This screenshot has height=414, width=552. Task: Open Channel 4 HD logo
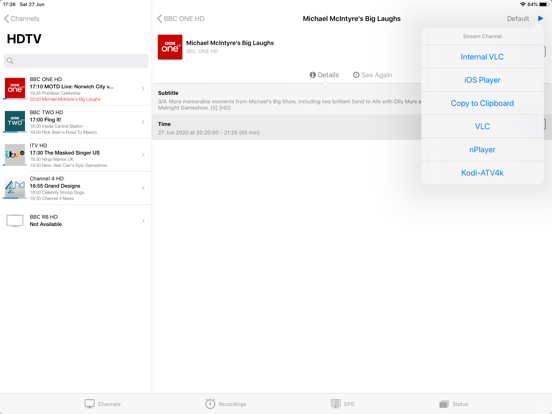(15, 187)
